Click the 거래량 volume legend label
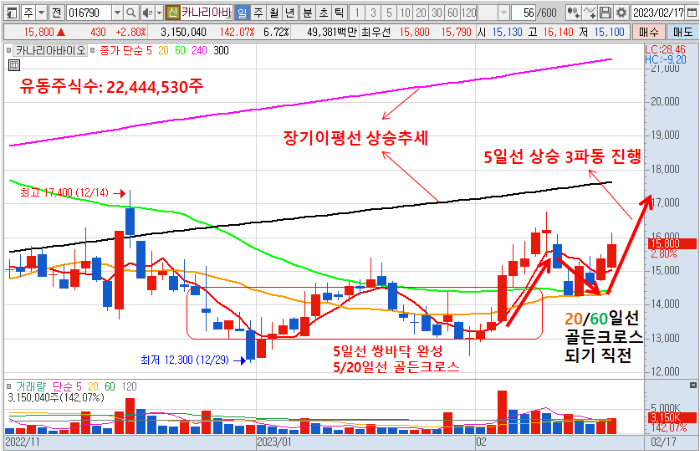700x451 pixels. pyautogui.click(x=31, y=387)
